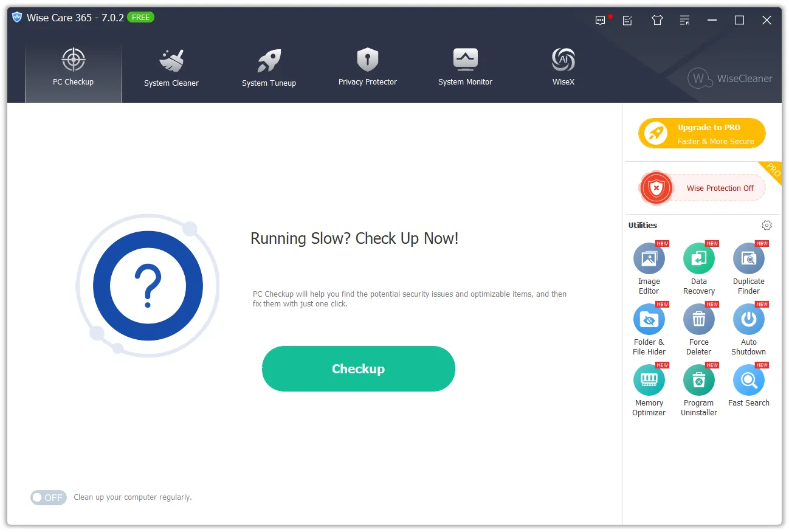The width and height of the screenshot is (789, 532).
Task: Click the 'Running Slow? Check Up Now!' heading
Action: tap(354, 238)
